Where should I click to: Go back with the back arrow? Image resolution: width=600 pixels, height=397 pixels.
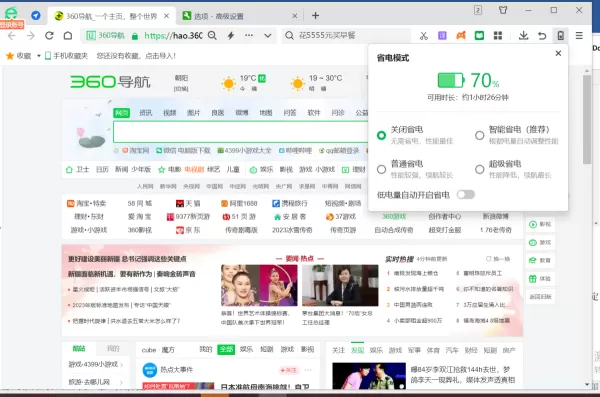(x=11, y=36)
